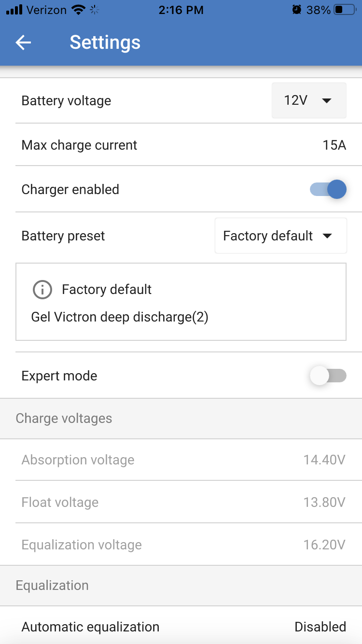Select the Absorption voltage row
This screenshot has height=644, width=362.
click(181, 460)
